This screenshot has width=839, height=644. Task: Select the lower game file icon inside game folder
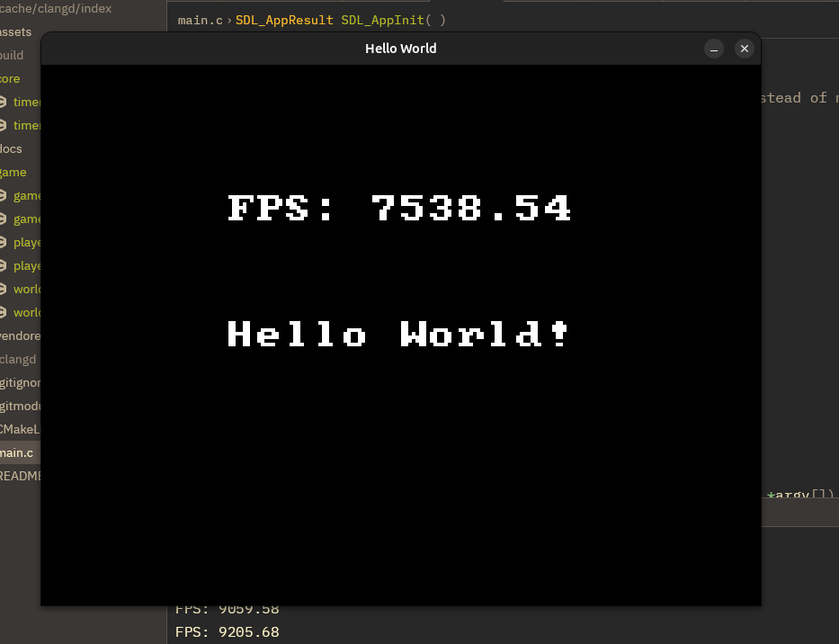click(4, 219)
